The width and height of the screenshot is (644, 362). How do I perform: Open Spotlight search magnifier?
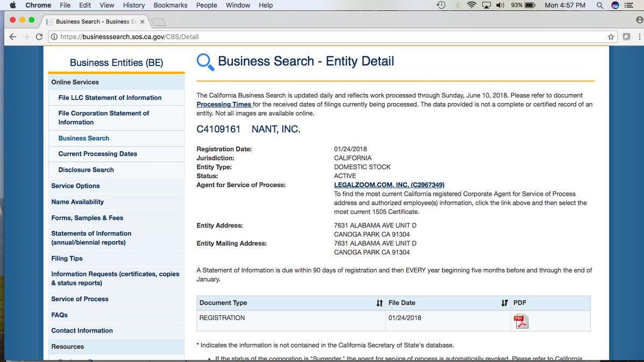point(599,5)
